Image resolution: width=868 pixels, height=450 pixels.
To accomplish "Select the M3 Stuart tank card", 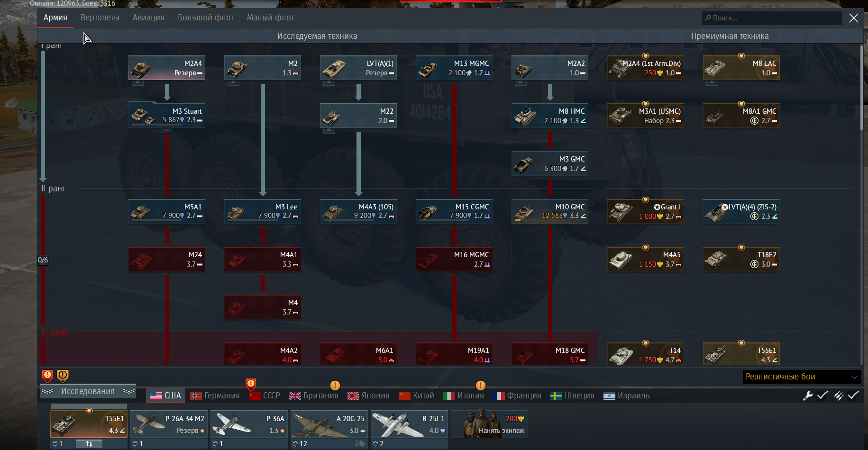I will coord(167,116).
